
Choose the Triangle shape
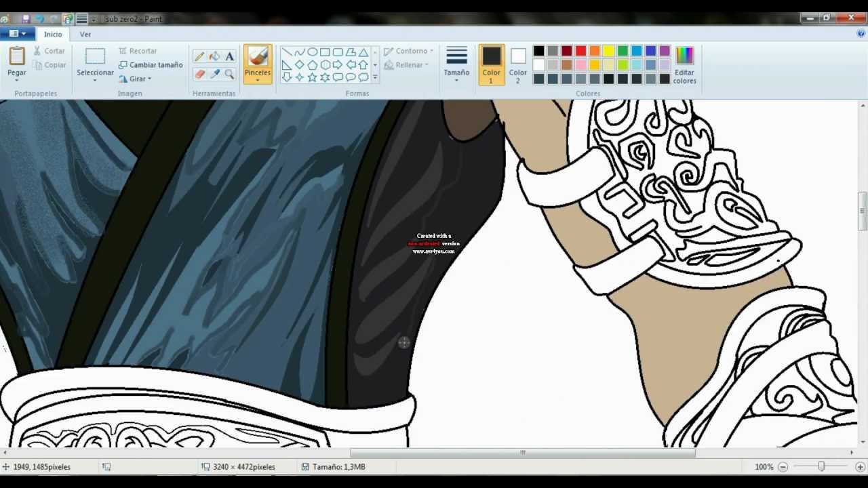click(x=363, y=52)
